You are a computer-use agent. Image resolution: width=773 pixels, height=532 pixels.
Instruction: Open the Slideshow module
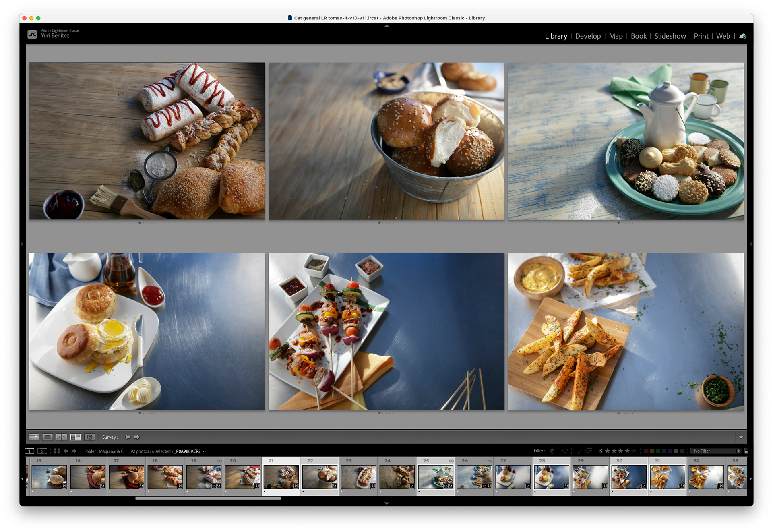point(670,36)
